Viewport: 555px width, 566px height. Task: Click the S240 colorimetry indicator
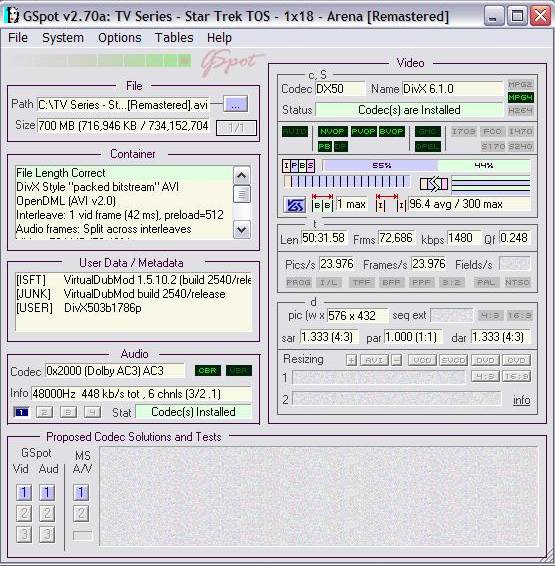tap(520, 147)
